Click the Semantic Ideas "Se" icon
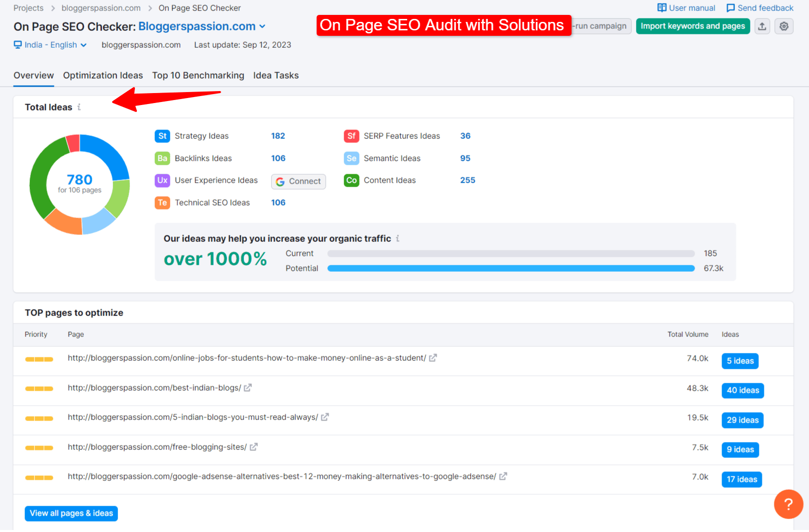This screenshot has width=809, height=532. pyautogui.click(x=351, y=158)
